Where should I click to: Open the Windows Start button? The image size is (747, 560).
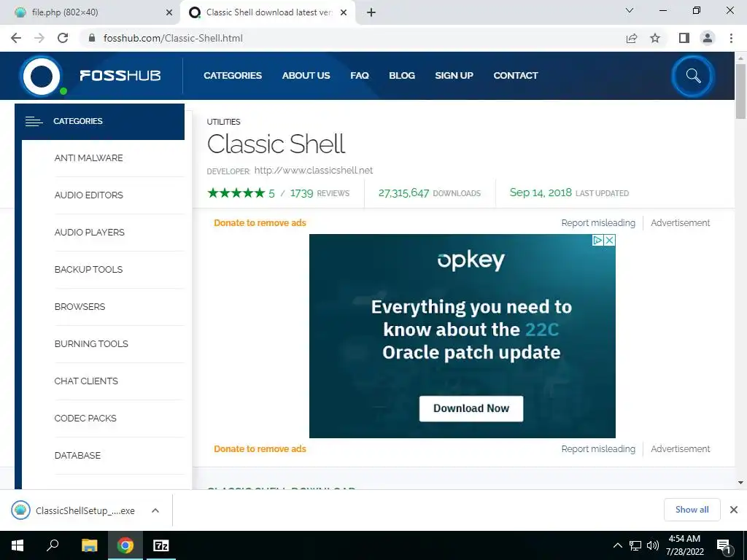pos(18,545)
